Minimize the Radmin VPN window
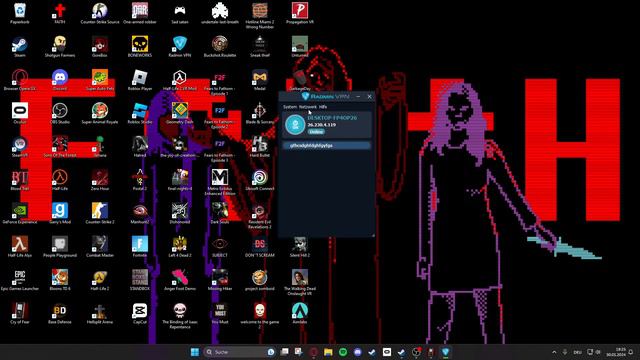Viewport: 640px width, 360px height. [358, 96]
